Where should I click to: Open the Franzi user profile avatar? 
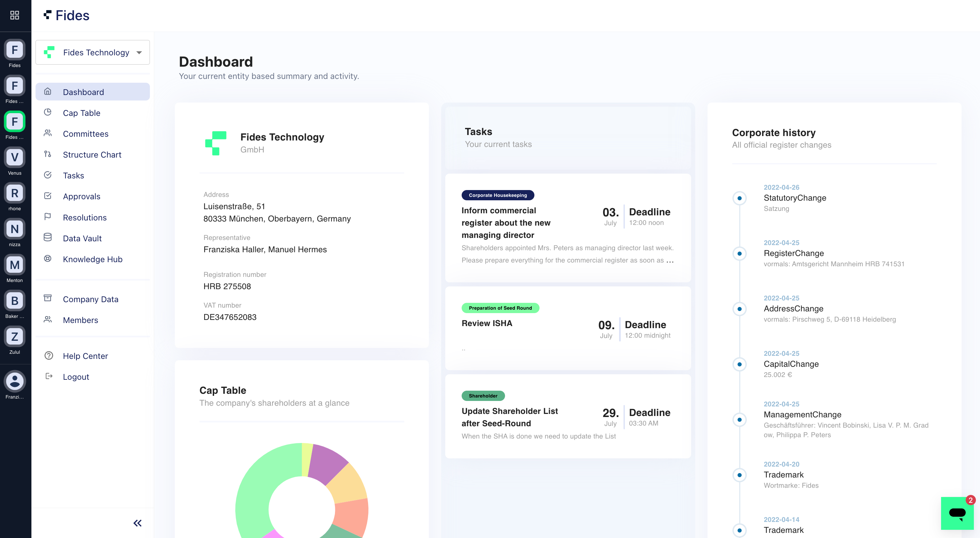click(x=14, y=381)
